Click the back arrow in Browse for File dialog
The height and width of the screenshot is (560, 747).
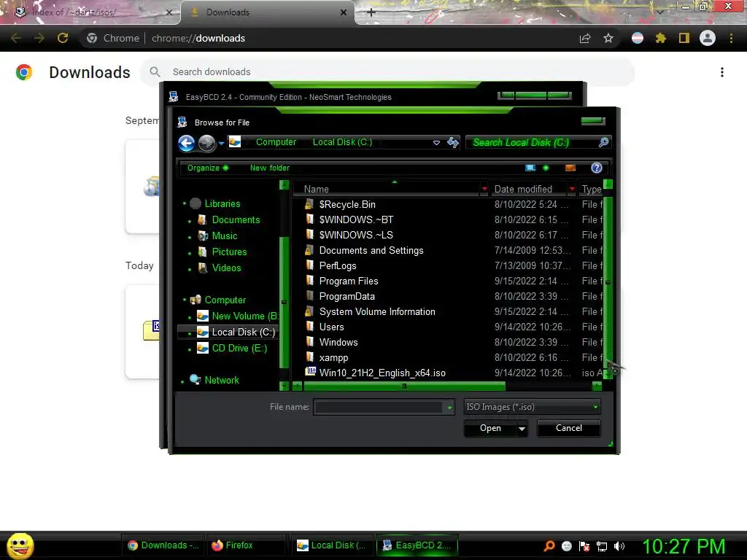pyautogui.click(x=186, y=143)
